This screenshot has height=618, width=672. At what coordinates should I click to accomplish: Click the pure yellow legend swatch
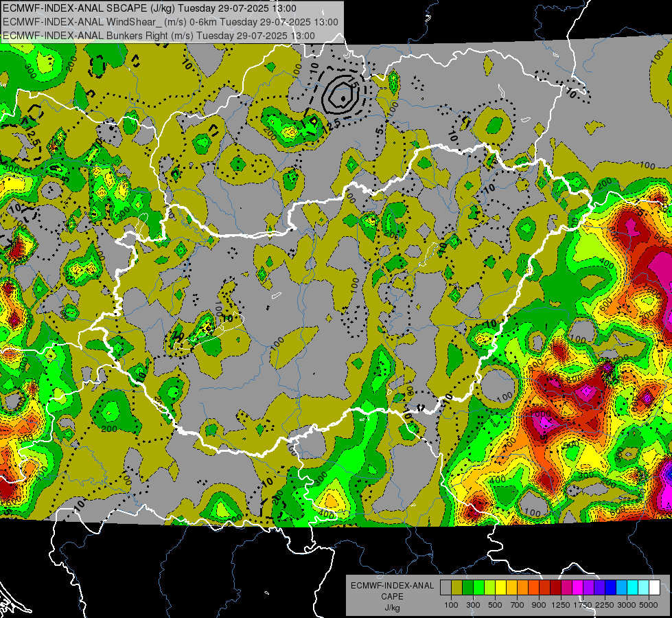coord(500,587)
